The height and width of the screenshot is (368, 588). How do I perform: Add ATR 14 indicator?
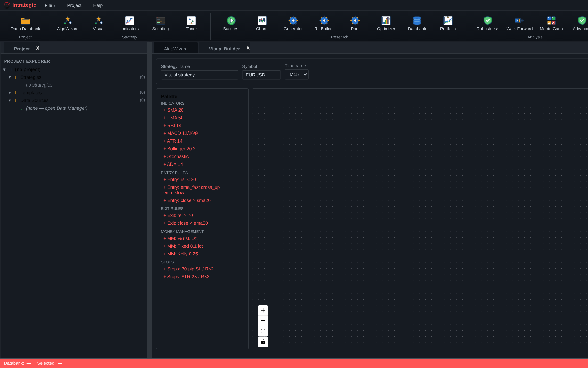173,141
